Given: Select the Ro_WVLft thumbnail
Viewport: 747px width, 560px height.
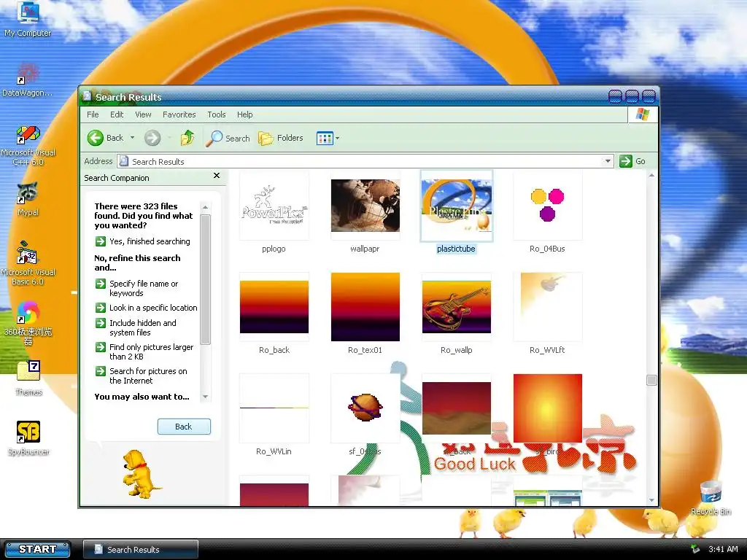Looking at the screenshot, I should 548,307.
